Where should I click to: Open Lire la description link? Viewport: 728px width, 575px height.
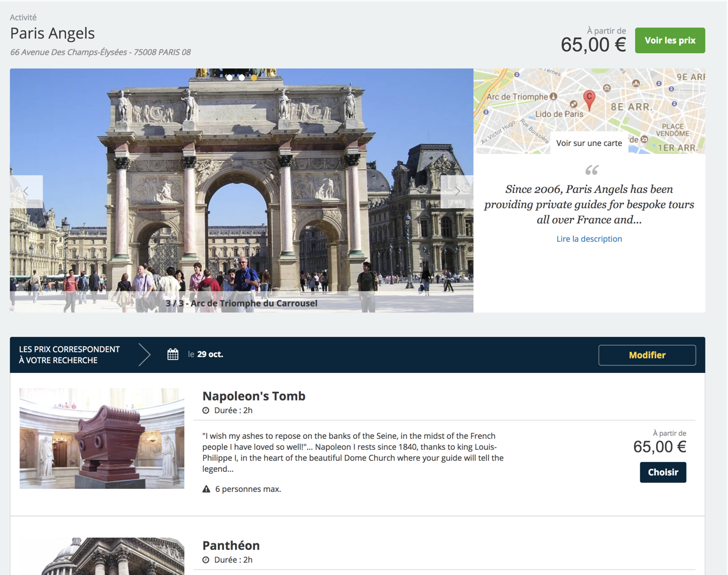589,239
